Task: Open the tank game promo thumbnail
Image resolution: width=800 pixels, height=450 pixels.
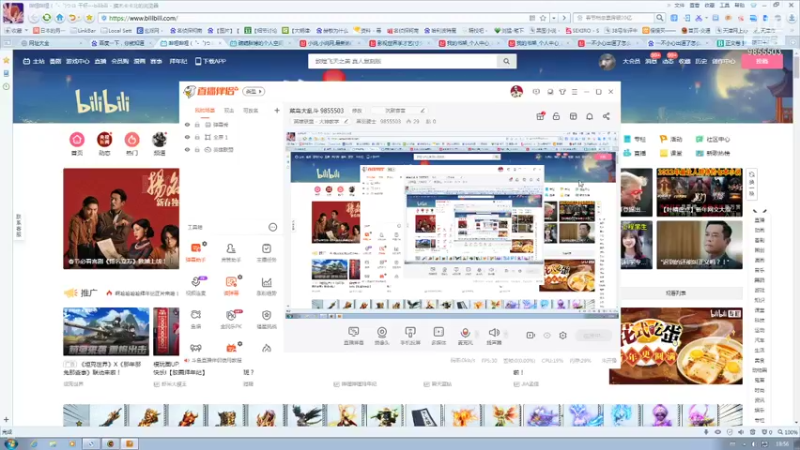Action: pyautogui.click(x=106, y=331)
